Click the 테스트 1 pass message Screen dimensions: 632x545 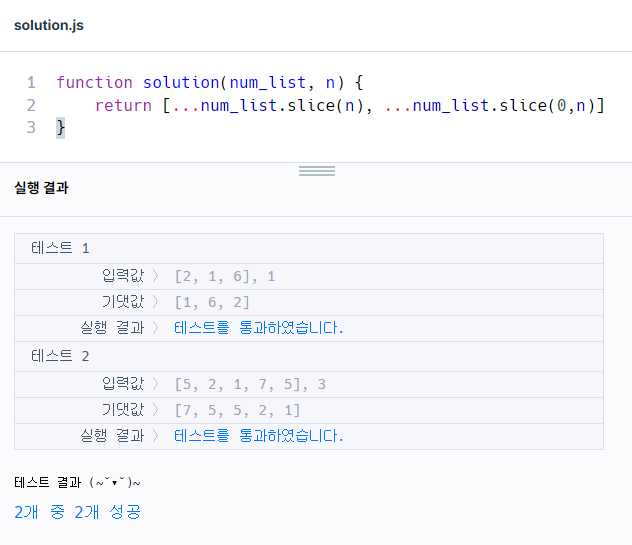[x=258, y=328]
